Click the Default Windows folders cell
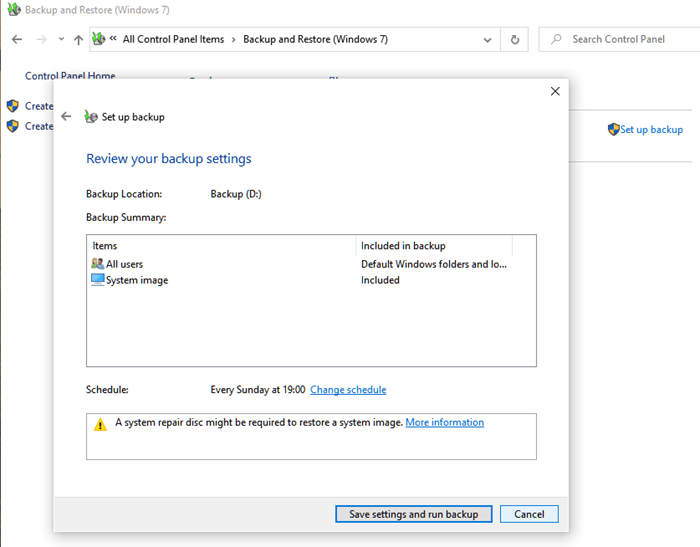Viewport: 700px width, 547px height. [433, 264]
